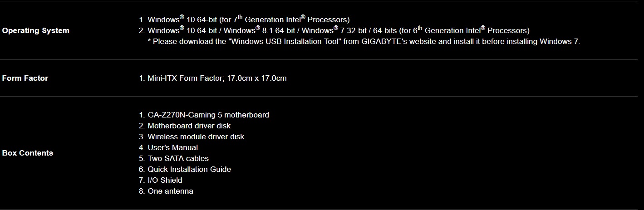Click the Mini-ITX Form Factor dimensions text
644x210 pixels.
[x=217, y=78]
